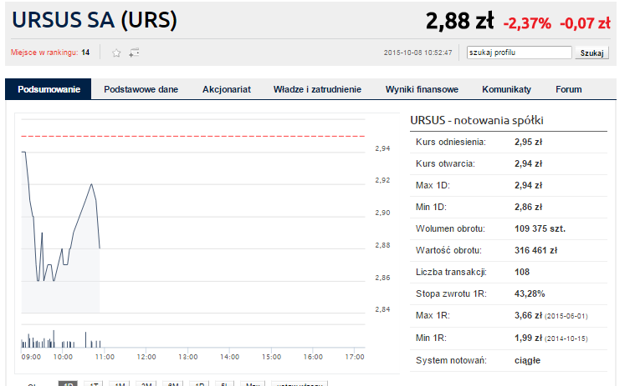Click the price change -0,07 zł

coord(585,23)
